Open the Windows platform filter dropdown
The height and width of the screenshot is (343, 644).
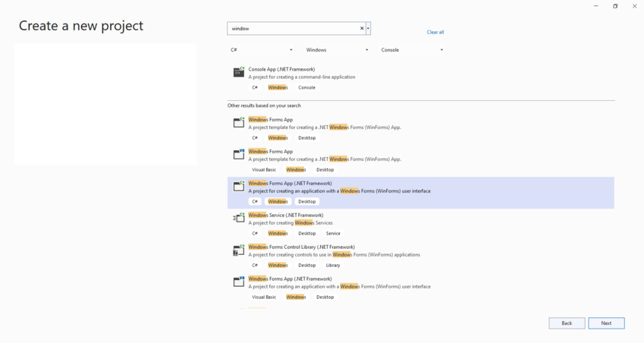[337, 49]
